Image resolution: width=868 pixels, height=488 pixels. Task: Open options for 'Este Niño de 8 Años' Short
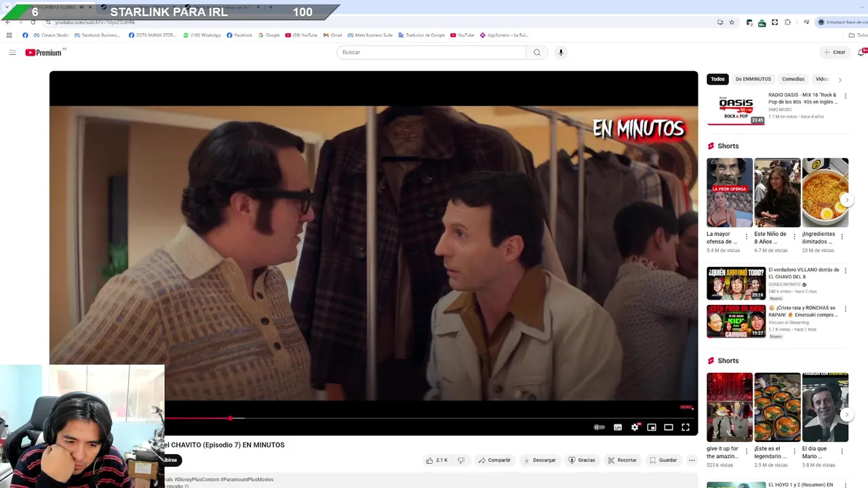click(x=794, y=237)
